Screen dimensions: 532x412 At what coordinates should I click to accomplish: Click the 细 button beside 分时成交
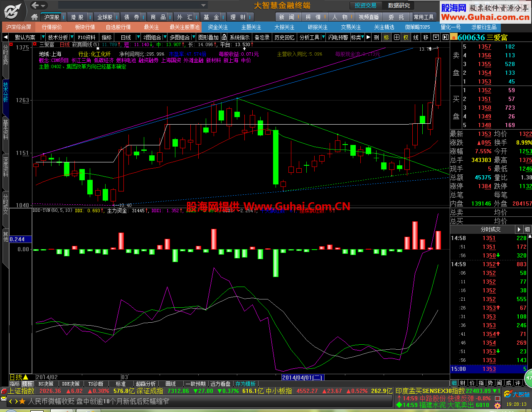click(527, 229)
